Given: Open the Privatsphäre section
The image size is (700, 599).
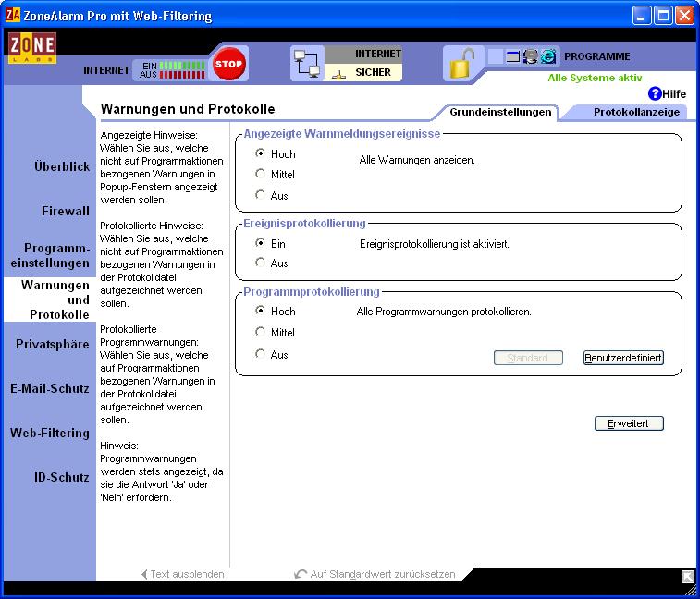Looking at the screenshot, I should click(x=52, y=344).
